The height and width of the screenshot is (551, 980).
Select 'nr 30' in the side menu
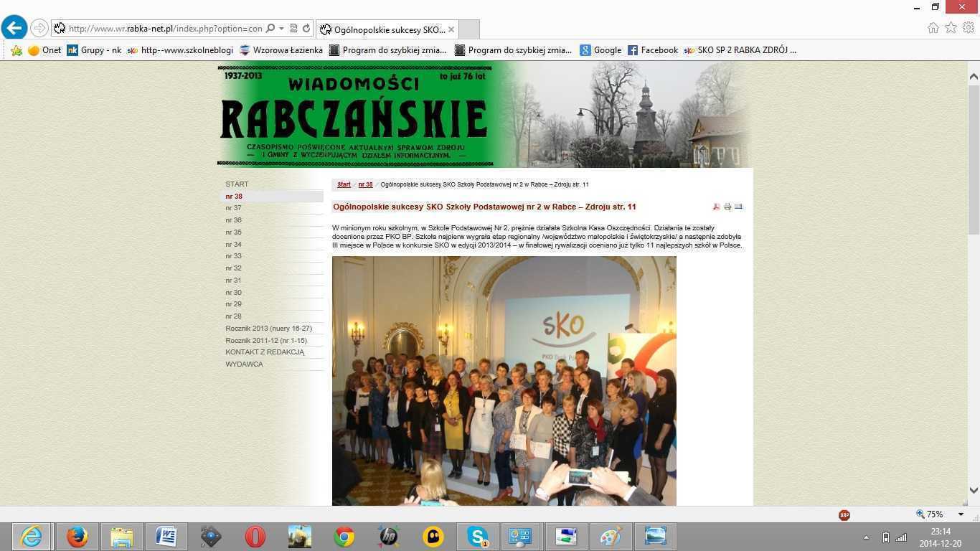click(234, 293)
